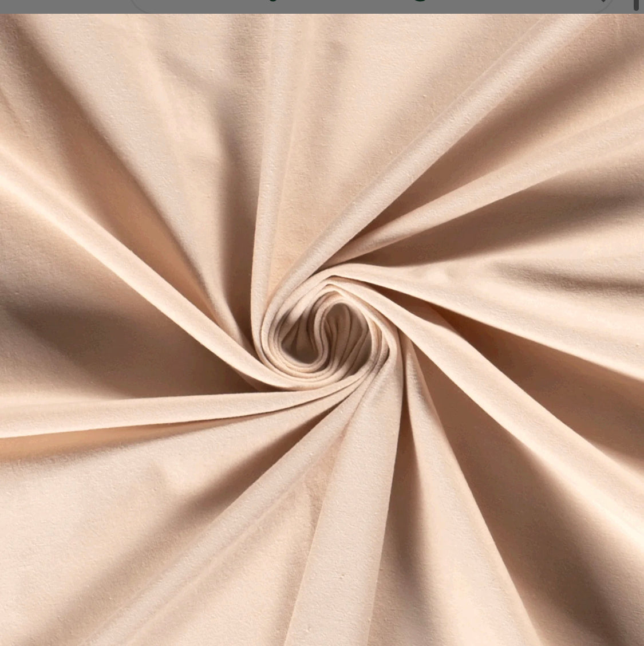Image resolution: width=644 pixels, height=646 pixels.
Task: Click the long fold running to the left edge
Action: 114,412
